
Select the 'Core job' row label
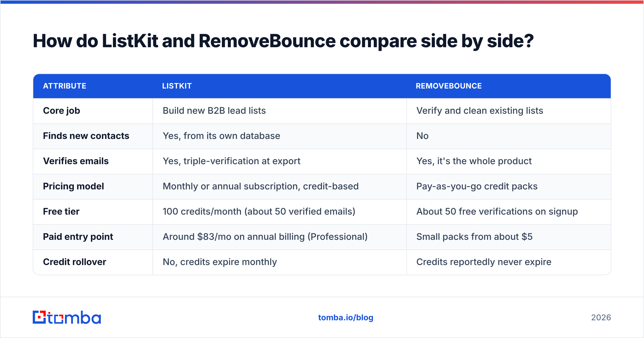61,111
